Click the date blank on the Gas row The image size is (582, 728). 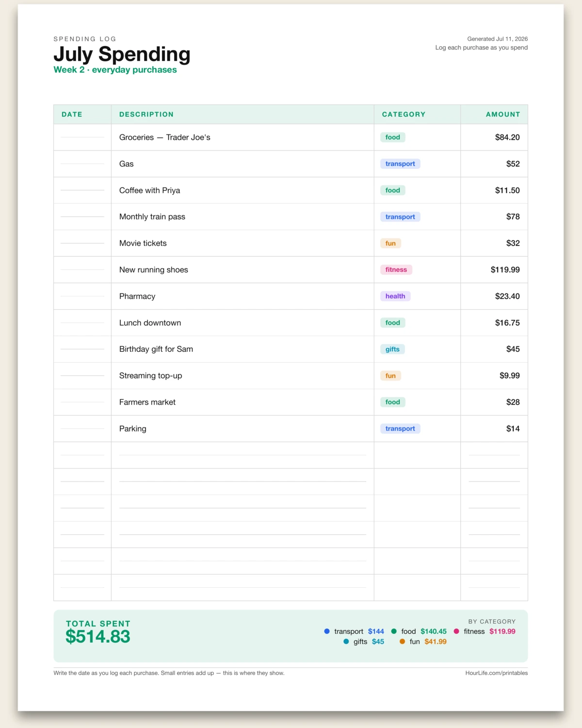click(82, 164)
